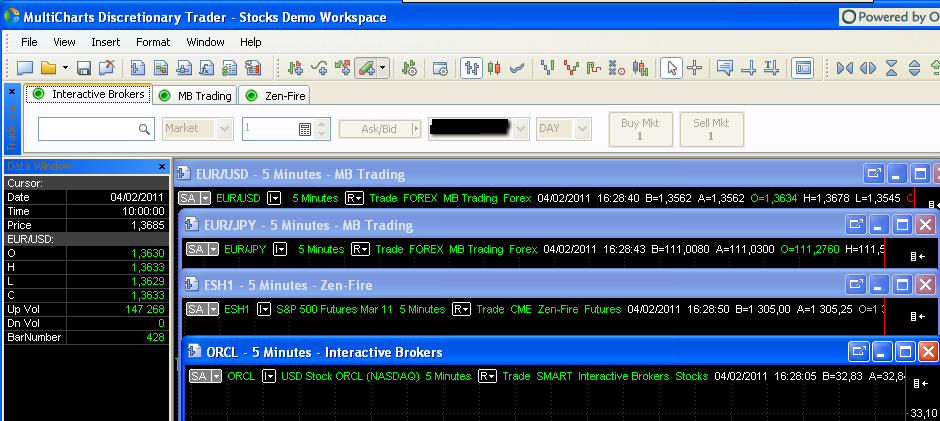Select the Heikin-Ashi candle chart icon
The height and width of the screenshot is (421, 940).
(640, 68)
